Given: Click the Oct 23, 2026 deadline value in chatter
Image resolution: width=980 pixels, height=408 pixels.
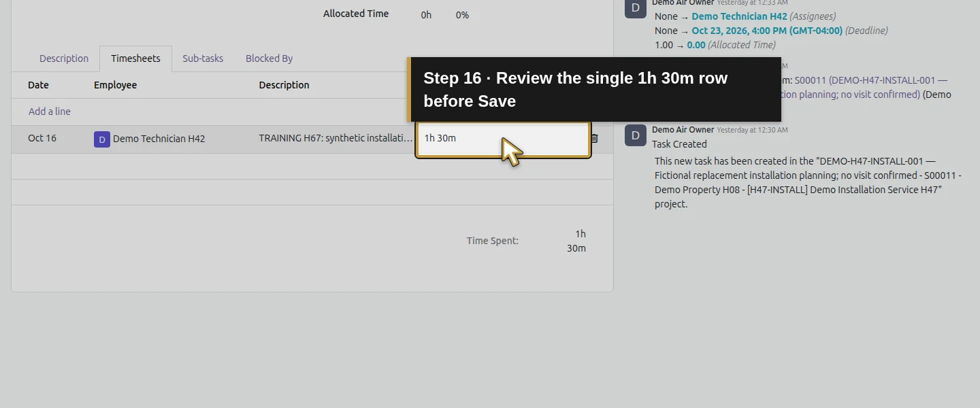Looking at the screenshot, I should (767, 31).
